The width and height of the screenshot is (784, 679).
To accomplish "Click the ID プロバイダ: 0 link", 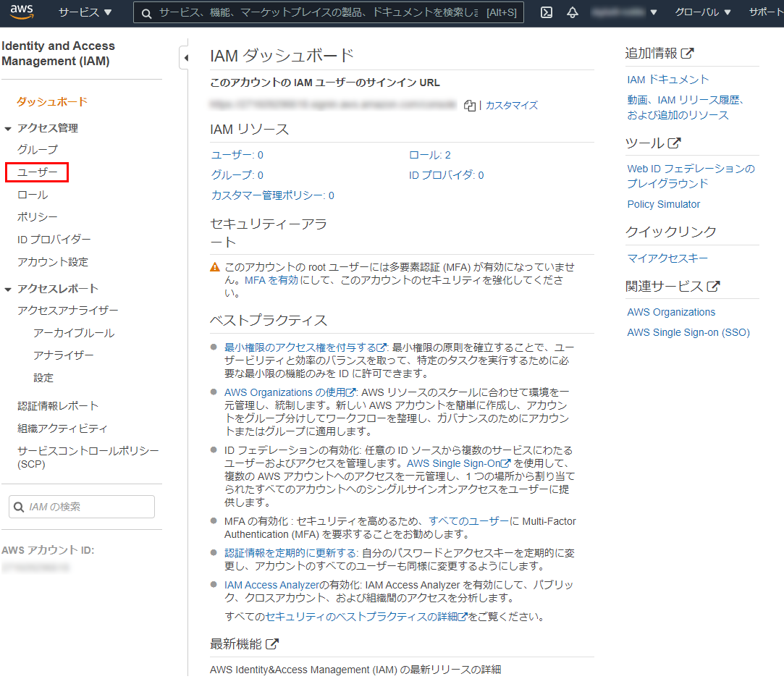I will pos(446,175).
